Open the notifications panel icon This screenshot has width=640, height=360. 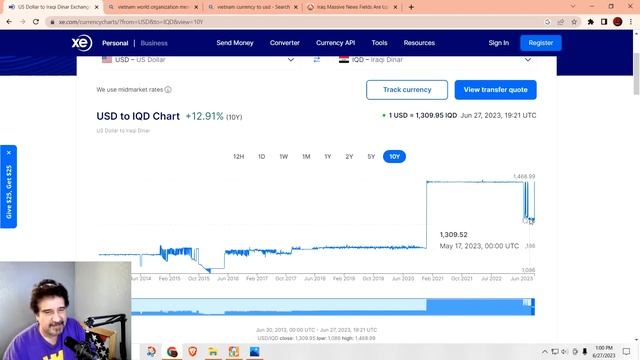click(x=627, y=351)
